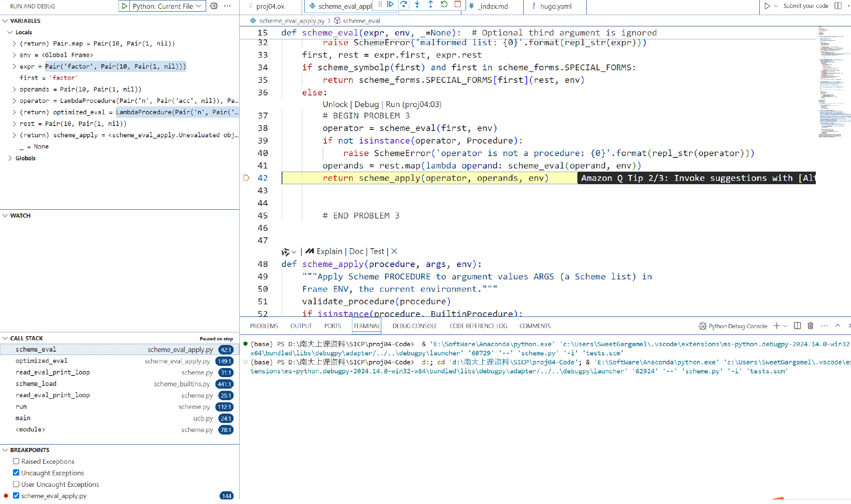Viewport: 851px width, 504px height.
Task: Switch to the Debug Console panel tab
Action: [x=414, y=326]
